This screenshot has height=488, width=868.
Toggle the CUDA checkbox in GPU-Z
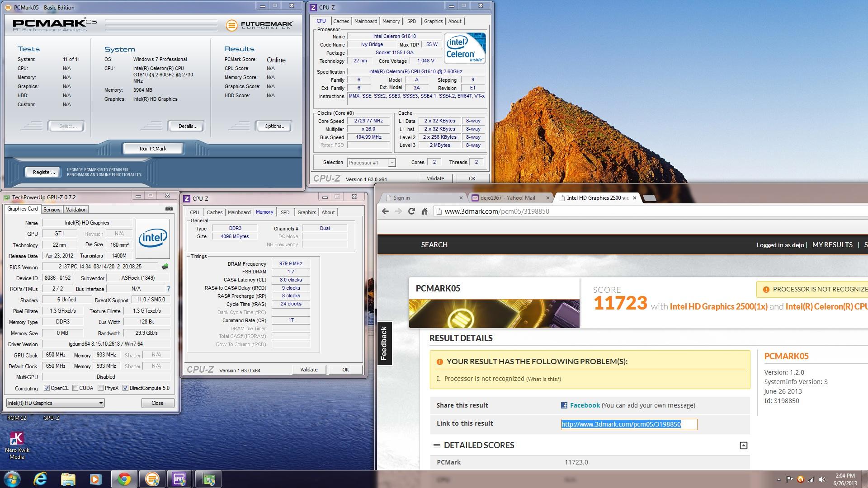point(75,388)
